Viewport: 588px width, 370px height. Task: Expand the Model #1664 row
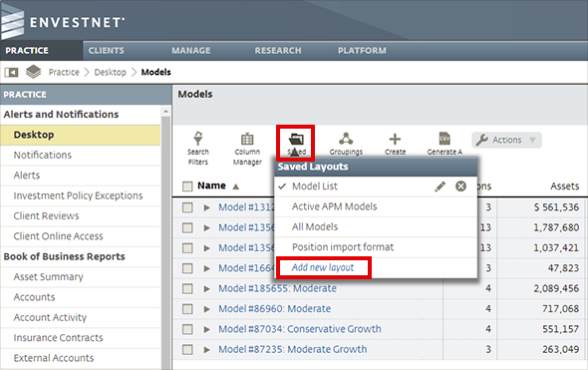(206, 268)
